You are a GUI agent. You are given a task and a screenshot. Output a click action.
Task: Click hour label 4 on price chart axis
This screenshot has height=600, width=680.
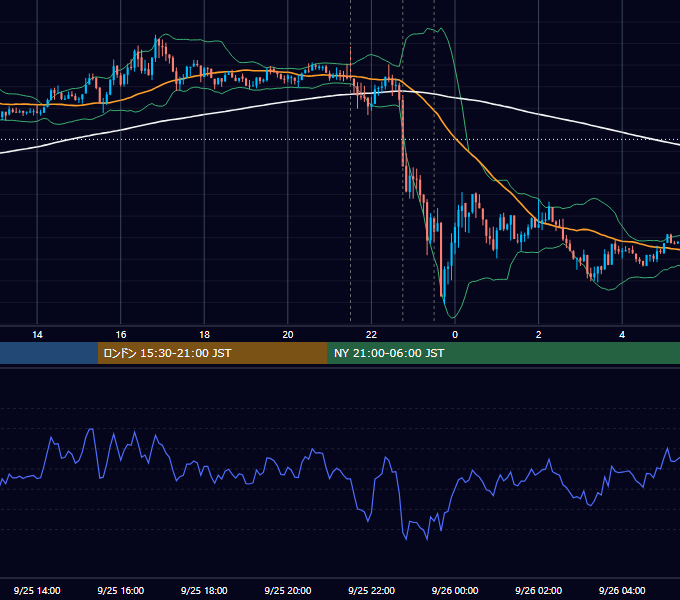coord(622,335)
